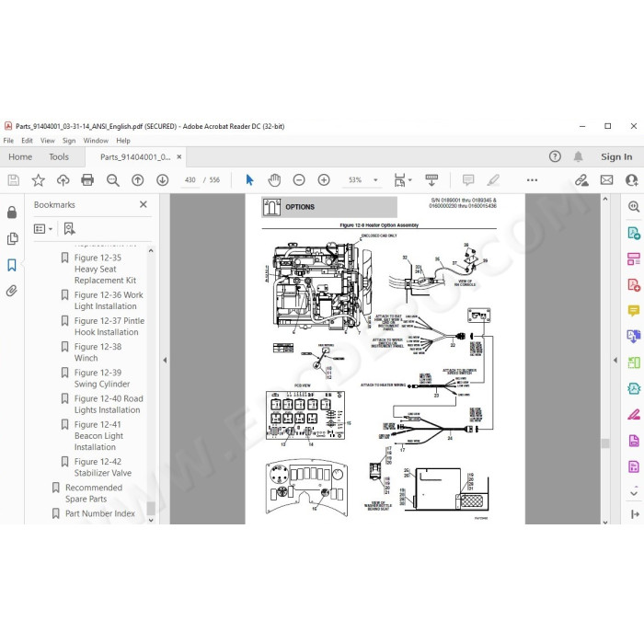This screenshot has width=644, height=644.
Task: Zoom in with the plus button
Action: coord(324,180)
